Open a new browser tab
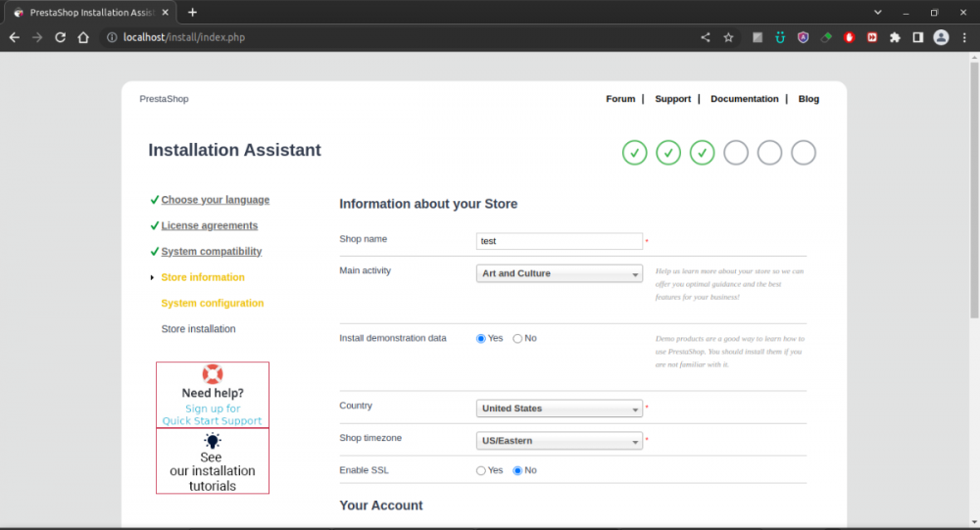 tap(192, 13)
